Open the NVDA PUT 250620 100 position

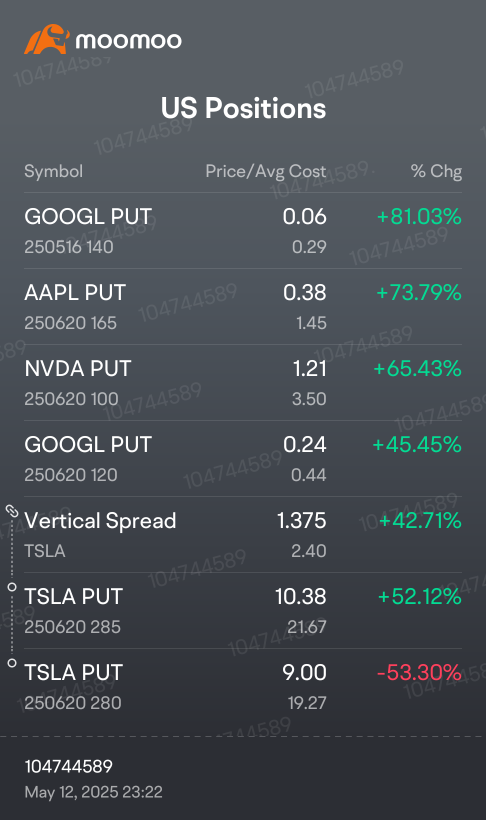(243, 383)
